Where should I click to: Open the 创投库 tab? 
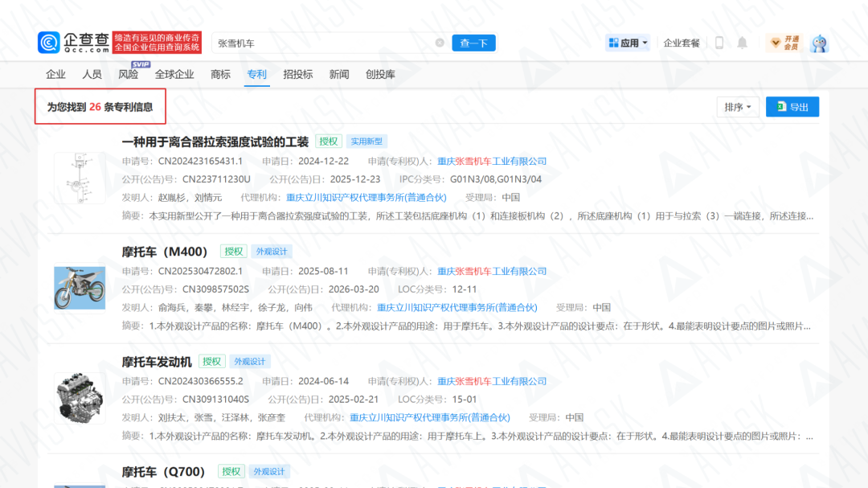click(x=380, y=74)
